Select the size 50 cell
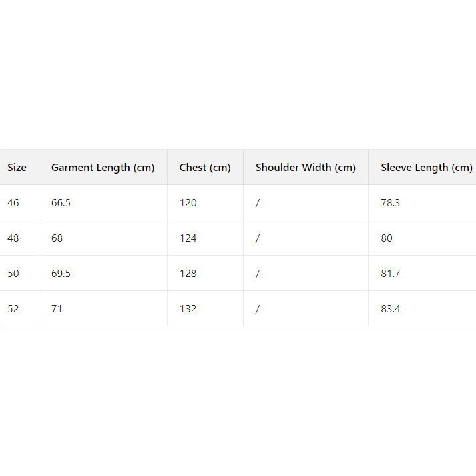 (x=13, y=274)
